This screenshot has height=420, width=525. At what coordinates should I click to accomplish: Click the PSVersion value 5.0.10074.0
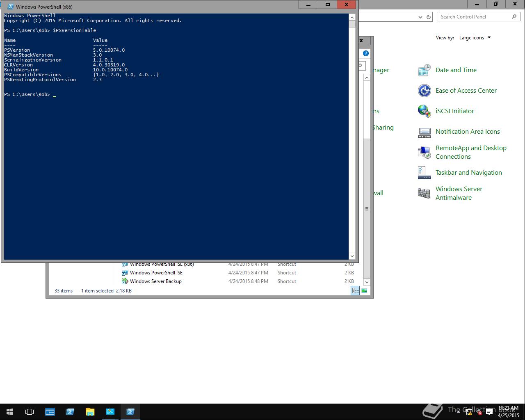[x=109, y=50]
